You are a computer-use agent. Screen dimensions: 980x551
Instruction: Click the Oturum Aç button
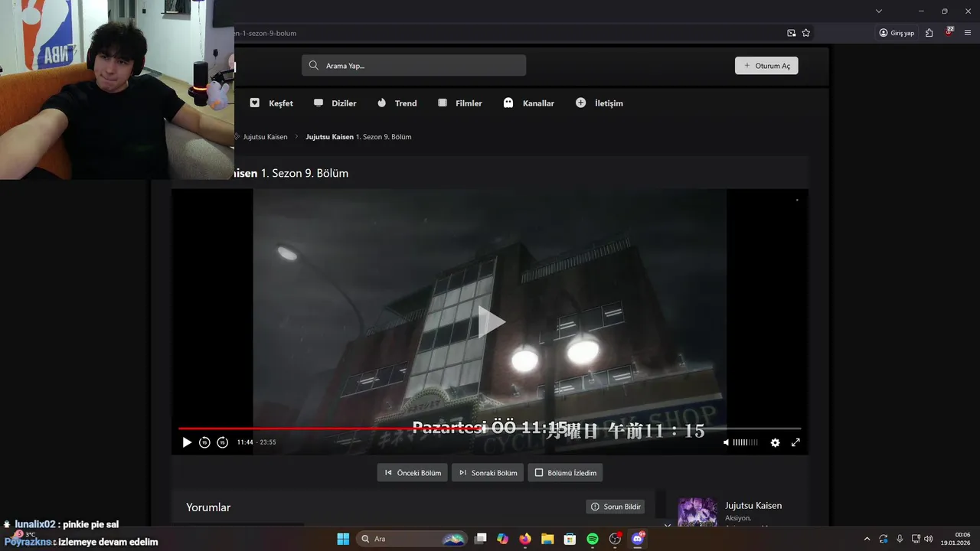766,66
